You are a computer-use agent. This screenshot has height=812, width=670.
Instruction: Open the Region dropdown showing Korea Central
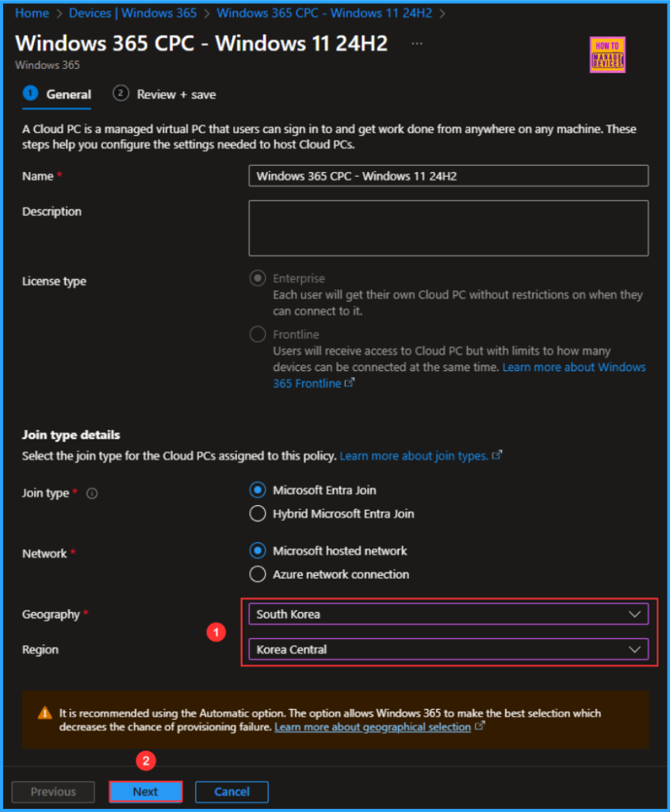pos(449,649)
